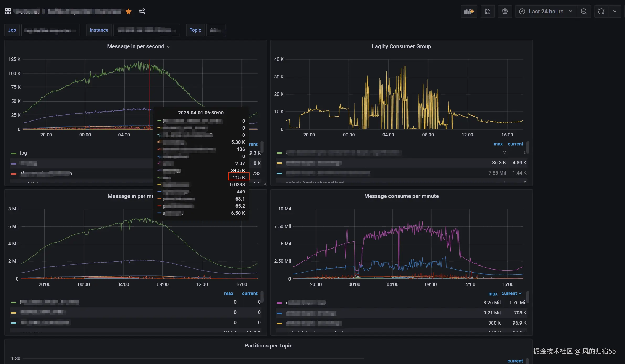Click the Partitions per Topic panel title
This screenshot has width=625, height=364.
pos(268,346)
